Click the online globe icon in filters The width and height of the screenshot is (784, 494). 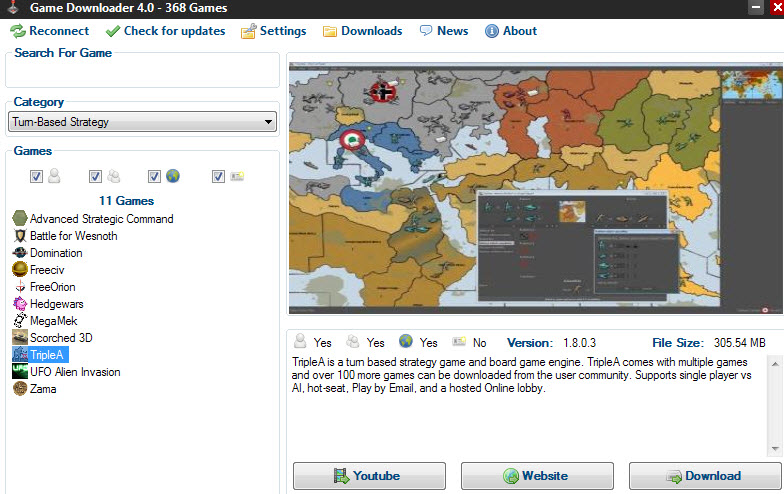click(172, 176)
